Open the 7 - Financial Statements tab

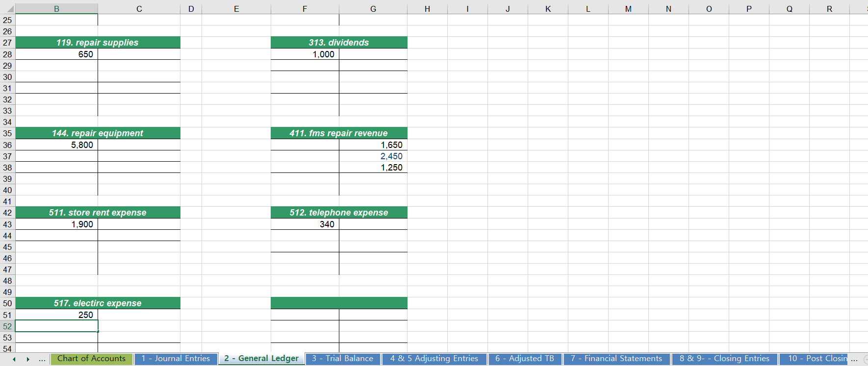click(616, 359)
